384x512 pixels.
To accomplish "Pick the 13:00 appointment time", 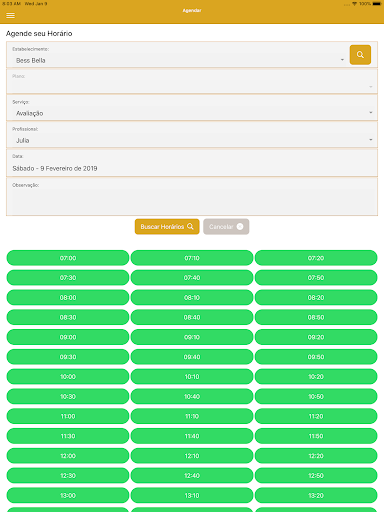I will [x=68, y=496].
